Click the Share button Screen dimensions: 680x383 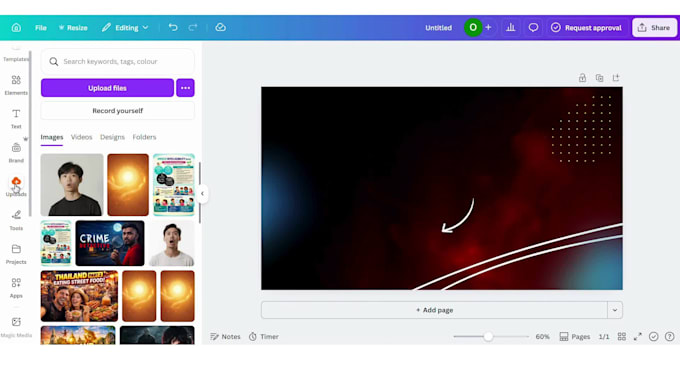654,28
